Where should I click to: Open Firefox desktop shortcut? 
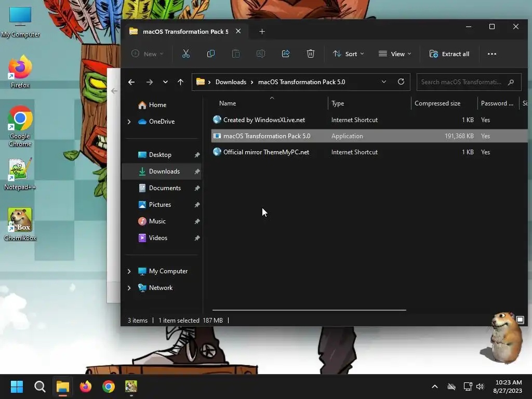point(20,72)
